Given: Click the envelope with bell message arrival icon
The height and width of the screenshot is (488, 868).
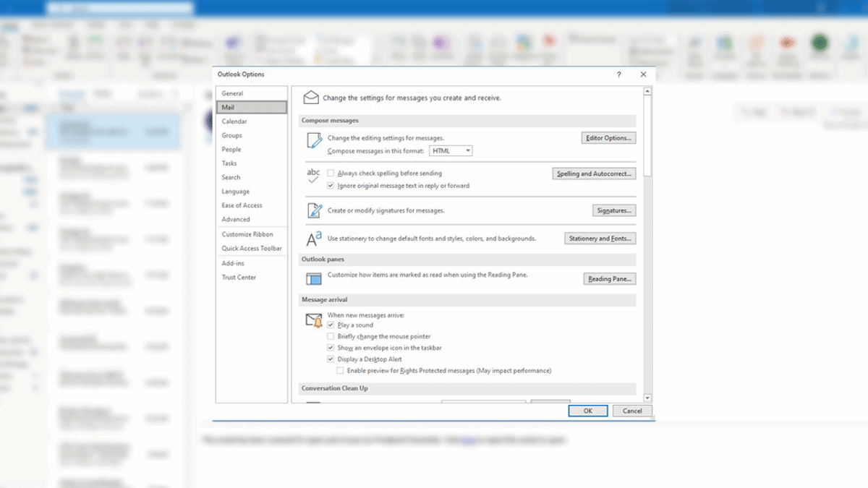Looking at the screenshot, I should pos(314,320).
